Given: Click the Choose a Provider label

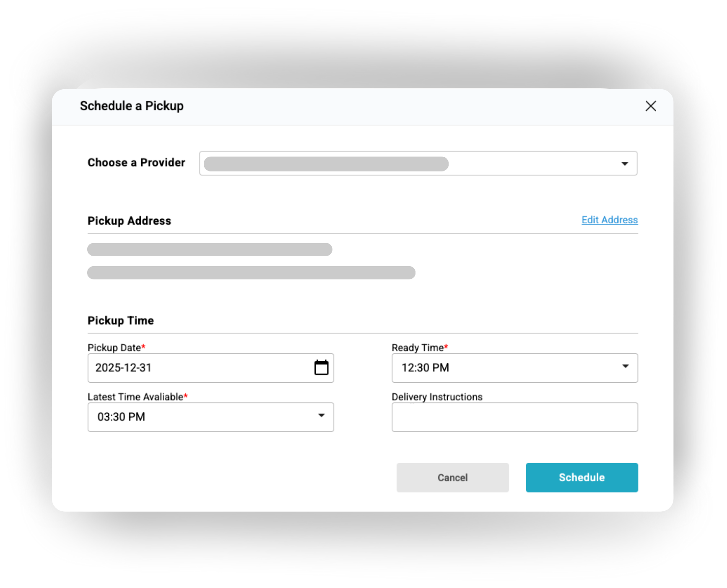Looking at the screenshot, I should point(136,163).
